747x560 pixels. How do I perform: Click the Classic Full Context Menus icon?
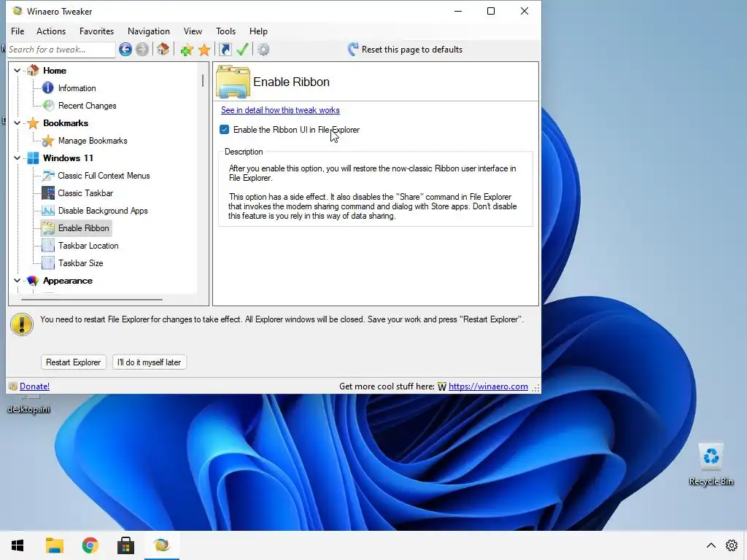point(47,175)
